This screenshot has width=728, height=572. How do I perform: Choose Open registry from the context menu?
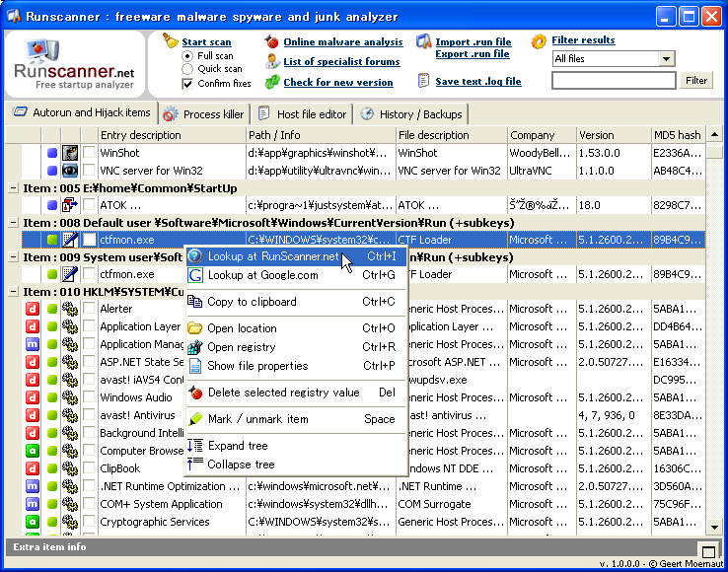(x=296, y=347)
